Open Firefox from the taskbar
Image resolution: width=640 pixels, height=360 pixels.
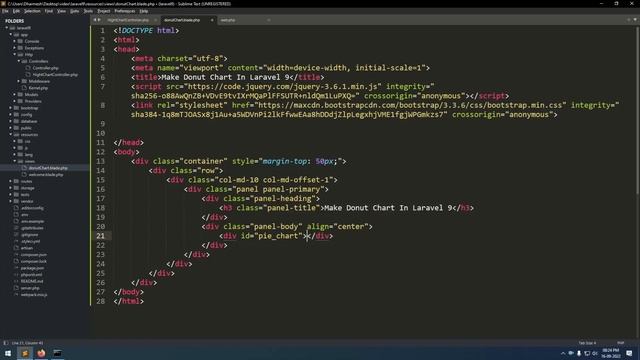coord(41,353)
